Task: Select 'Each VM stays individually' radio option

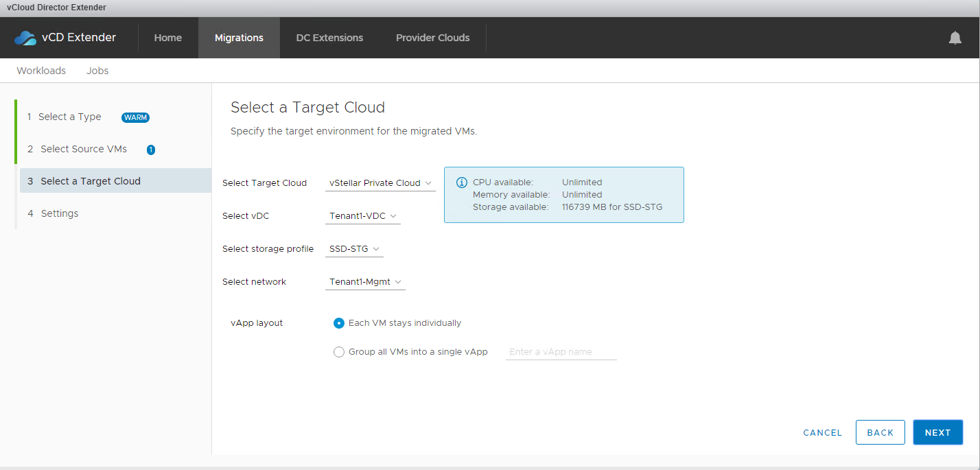Action: tap(338, 323)
